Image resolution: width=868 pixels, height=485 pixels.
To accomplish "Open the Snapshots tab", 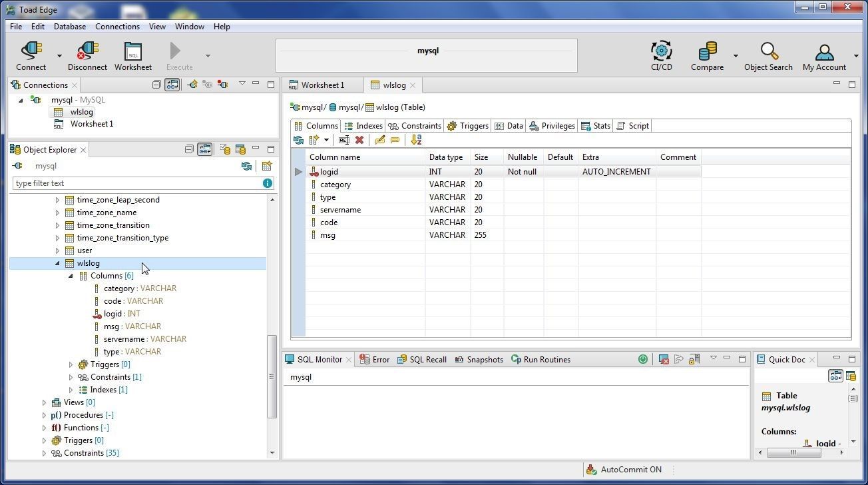I will (x=479, y=359).
